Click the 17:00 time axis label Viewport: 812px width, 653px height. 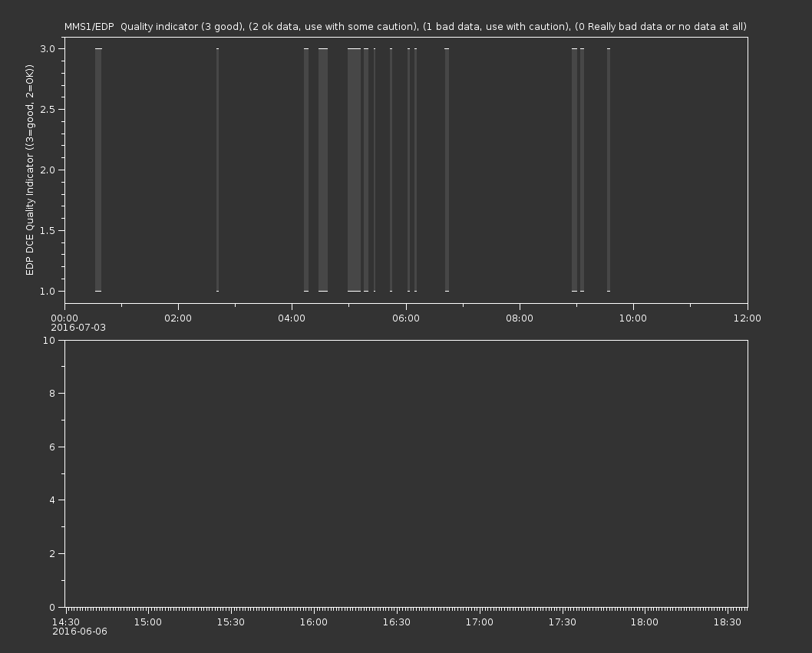coord(480,622)
